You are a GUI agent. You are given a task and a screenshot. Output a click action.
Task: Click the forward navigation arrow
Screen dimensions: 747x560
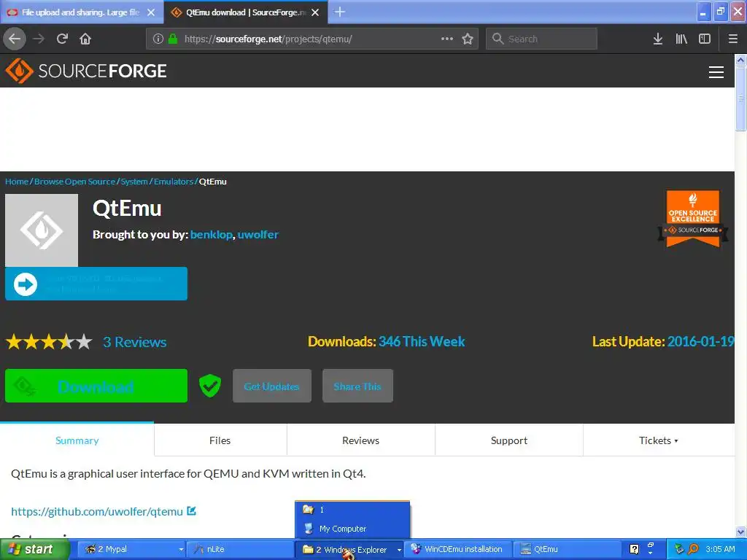(x=39, y=39)
